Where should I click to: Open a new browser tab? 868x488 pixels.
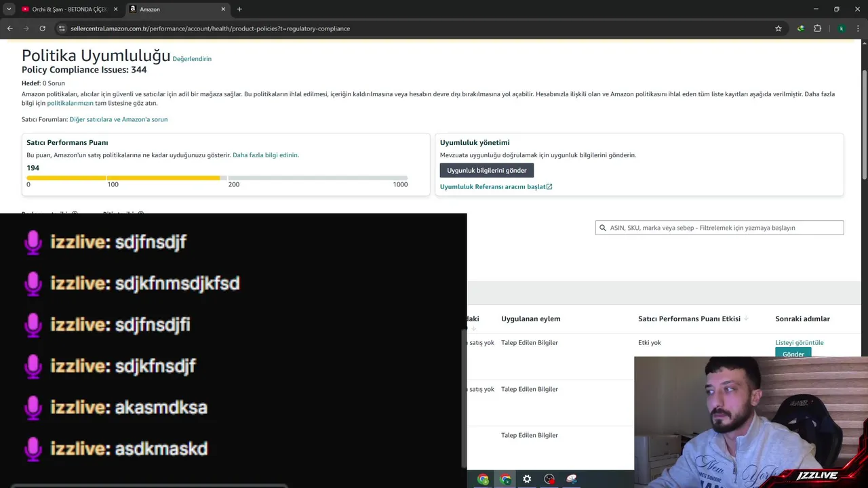coord(239,9)
